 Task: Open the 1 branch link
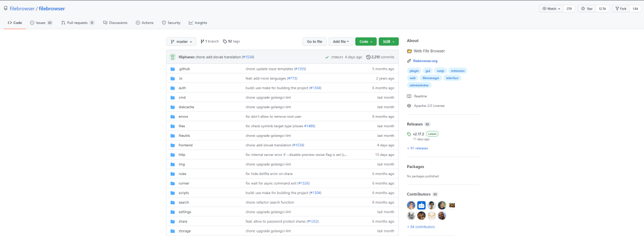[209, 42]
